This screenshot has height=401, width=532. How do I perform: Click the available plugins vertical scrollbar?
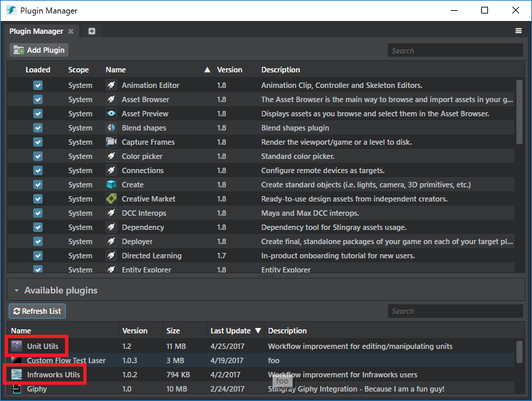click(x=519, y=352)
